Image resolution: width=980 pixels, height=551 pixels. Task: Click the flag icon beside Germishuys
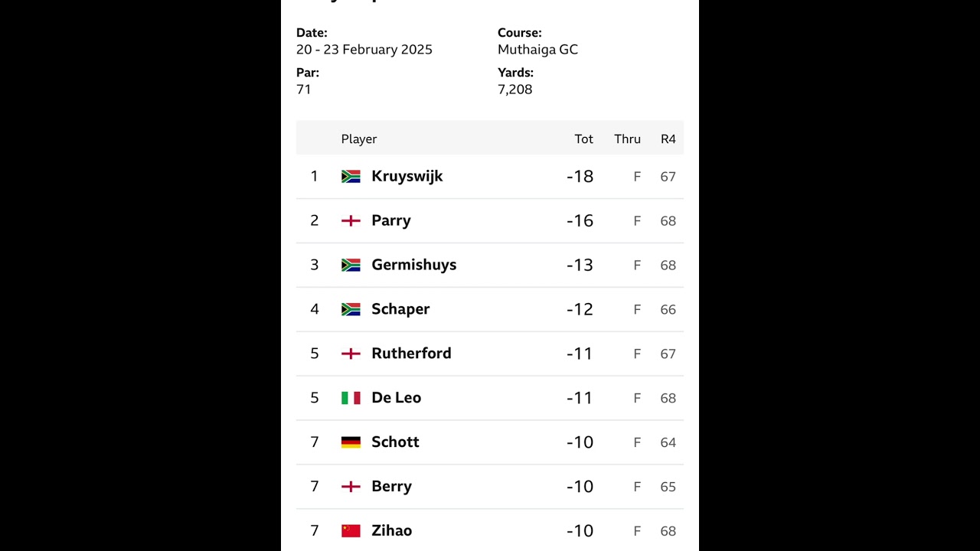click(351, 265)
